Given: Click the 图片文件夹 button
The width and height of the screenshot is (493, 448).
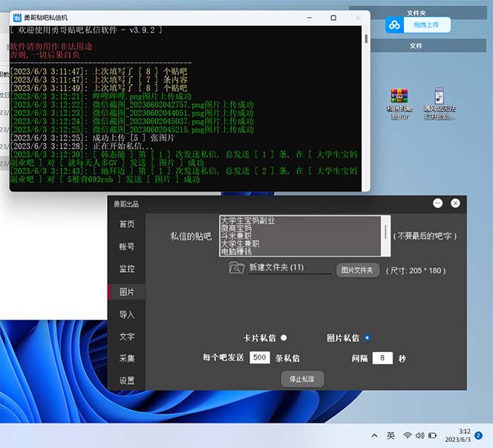Looking at the screenshot, I should click(359, 270).
